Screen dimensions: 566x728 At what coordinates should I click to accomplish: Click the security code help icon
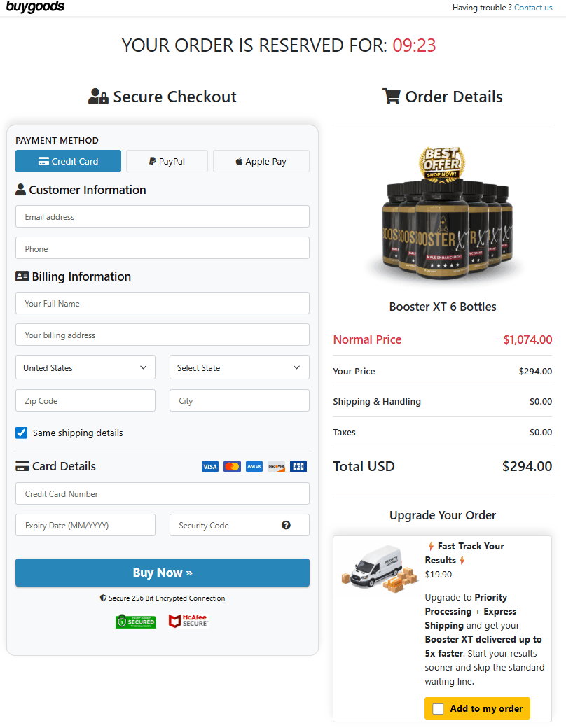[x=286, y=525]
